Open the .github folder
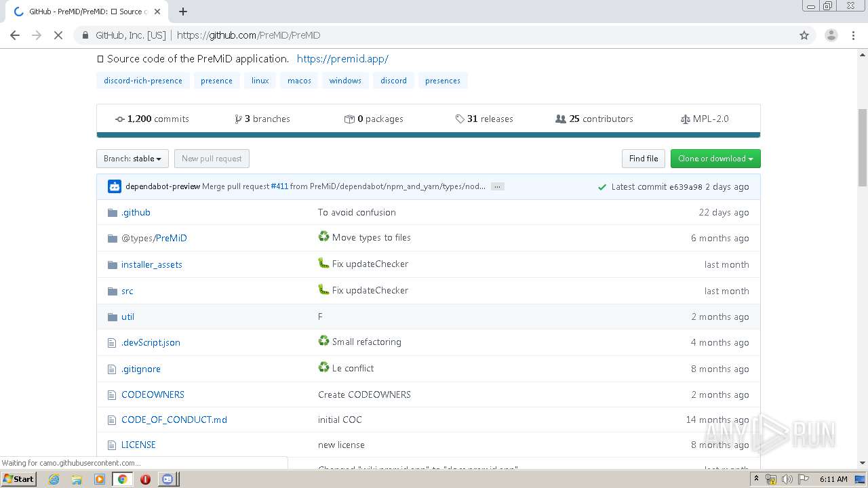The width and height of the screenshot is (868, 488). (x=136, y=213)
